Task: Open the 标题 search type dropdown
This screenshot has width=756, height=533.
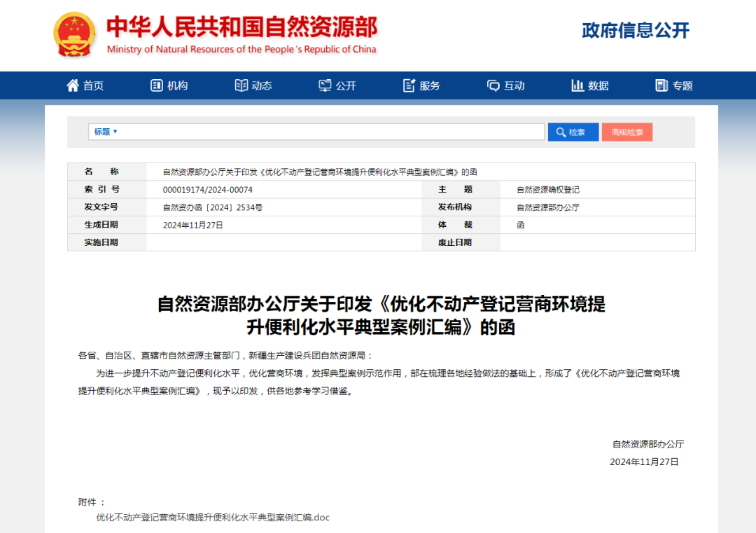Action: 106,132
